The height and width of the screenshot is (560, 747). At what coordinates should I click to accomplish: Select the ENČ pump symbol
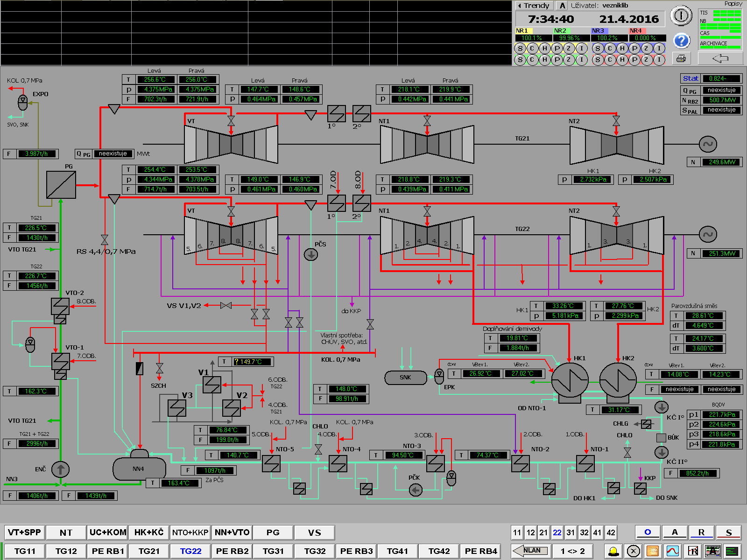click(x=60, y=469)
